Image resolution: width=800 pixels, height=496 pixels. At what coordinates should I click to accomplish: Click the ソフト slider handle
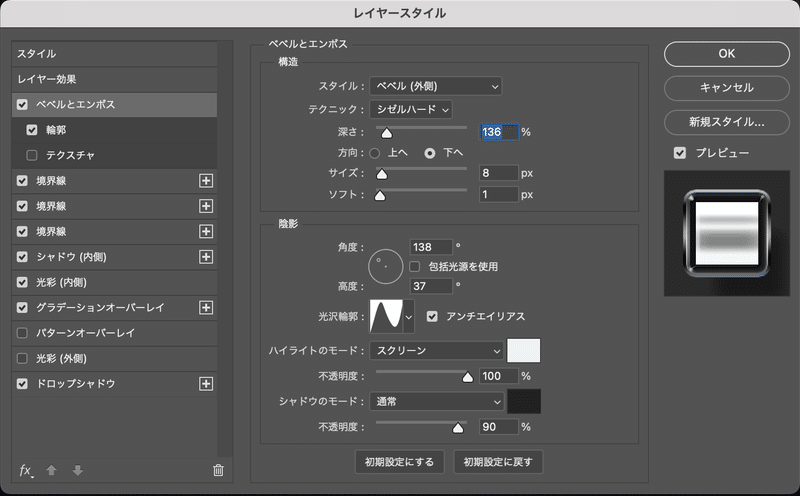[380, 195]
